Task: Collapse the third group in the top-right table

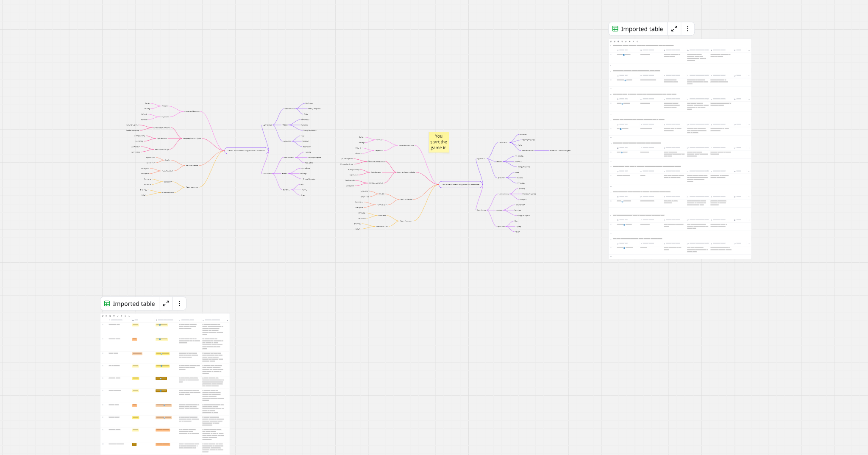Action: [611, 94]
